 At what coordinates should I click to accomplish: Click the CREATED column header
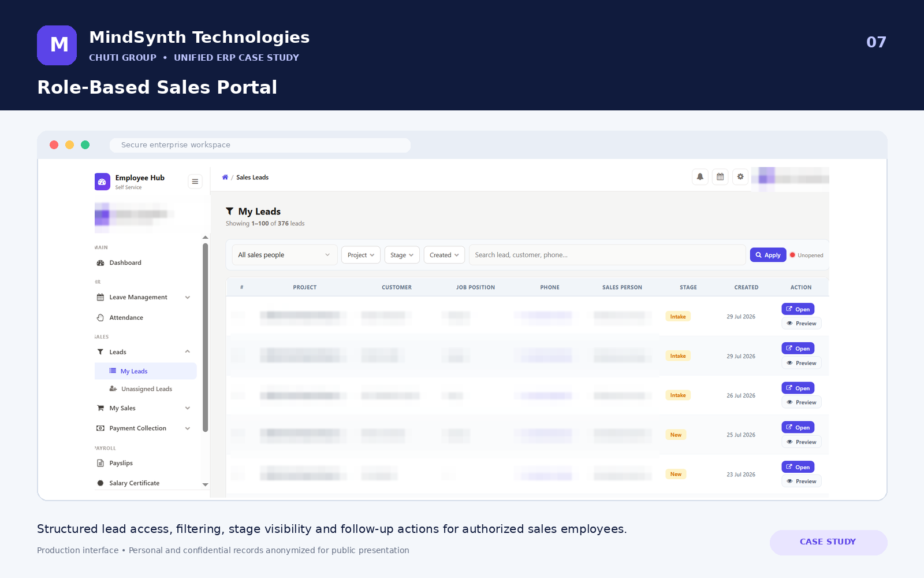coord(747,287)
